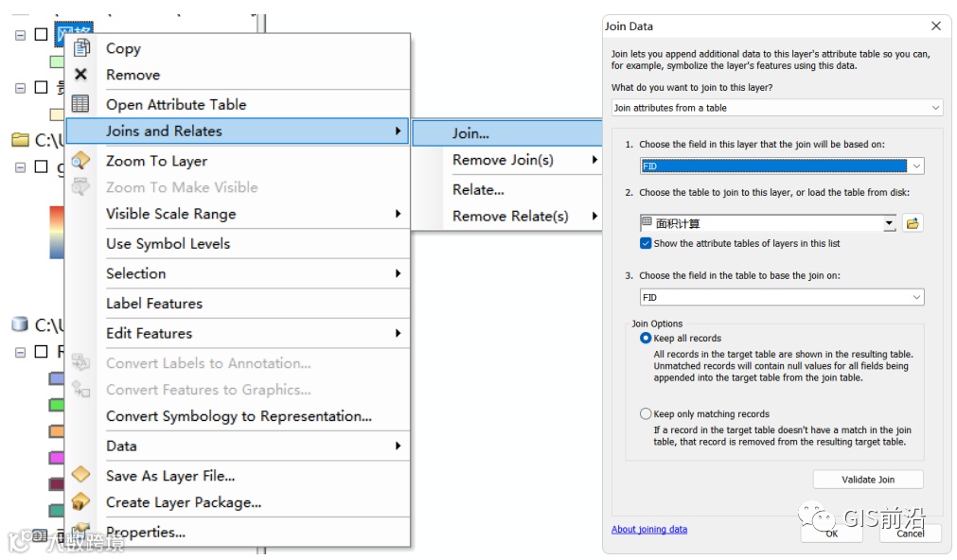
Task: Click the Create Layer Package icon
Action: coord(81,501)
